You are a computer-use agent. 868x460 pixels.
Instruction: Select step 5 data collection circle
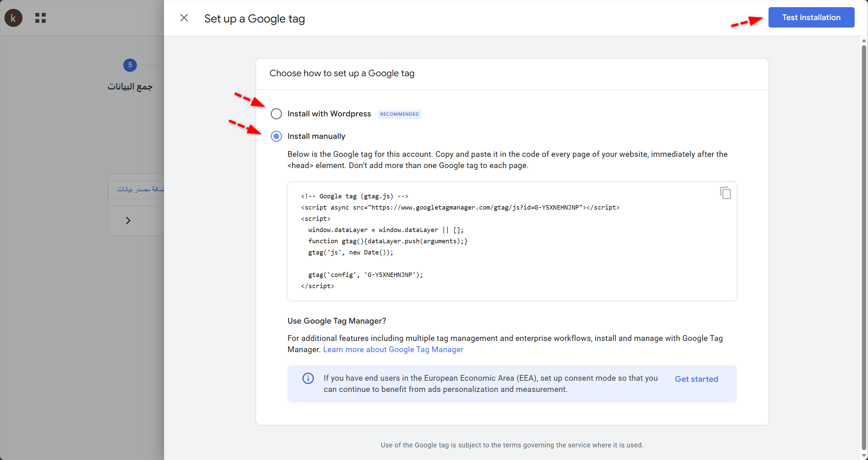click(130, 65)
